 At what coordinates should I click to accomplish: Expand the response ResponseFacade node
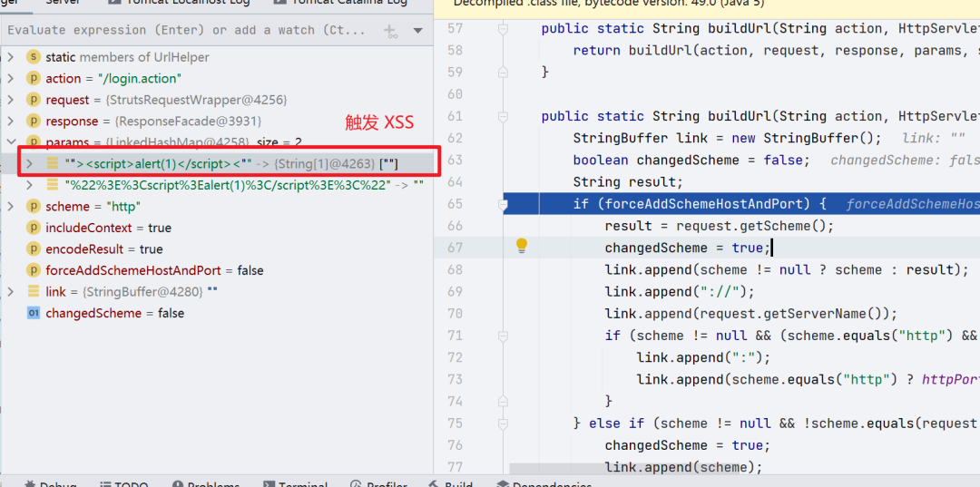[x=11, y=122]
